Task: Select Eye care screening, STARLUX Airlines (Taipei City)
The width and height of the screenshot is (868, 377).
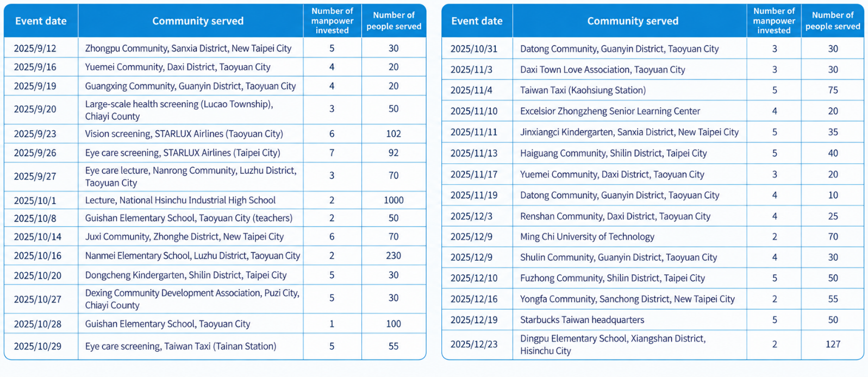Action: coord(183,153)
